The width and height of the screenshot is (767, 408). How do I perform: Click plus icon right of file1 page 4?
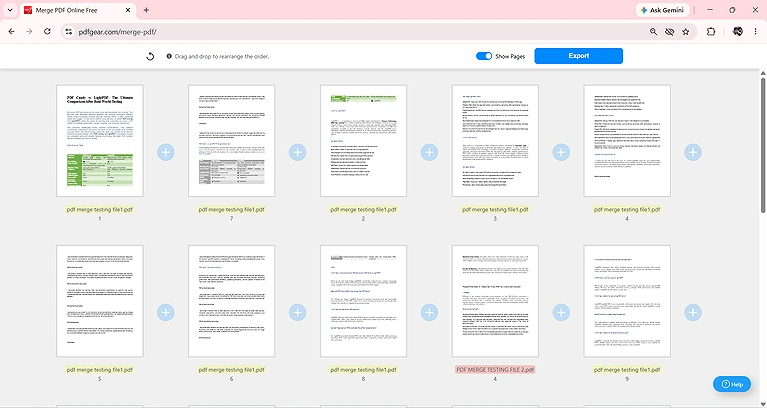click(x=693, y=152)
